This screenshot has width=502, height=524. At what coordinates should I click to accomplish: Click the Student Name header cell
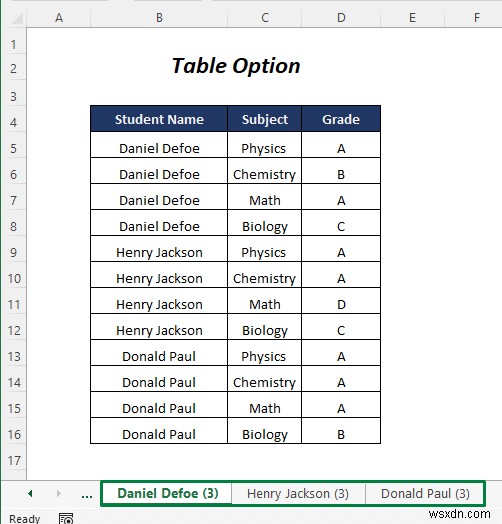pyautogui.click(x=159, y=119)
